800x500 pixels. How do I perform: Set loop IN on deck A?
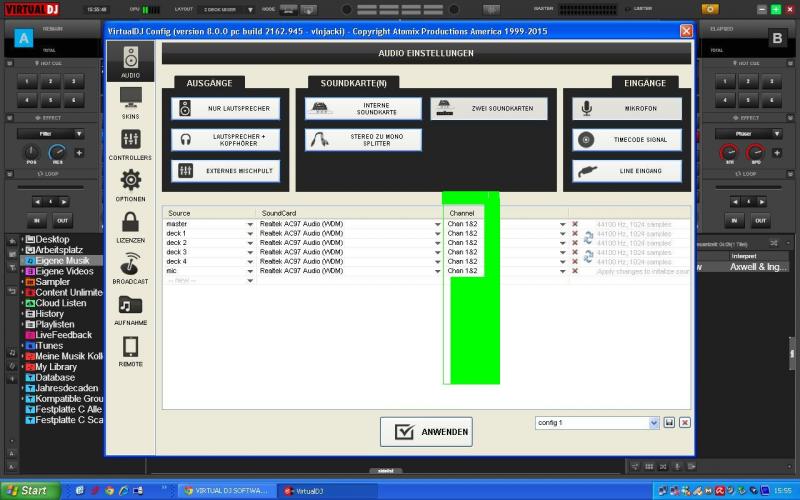point(37,220)
